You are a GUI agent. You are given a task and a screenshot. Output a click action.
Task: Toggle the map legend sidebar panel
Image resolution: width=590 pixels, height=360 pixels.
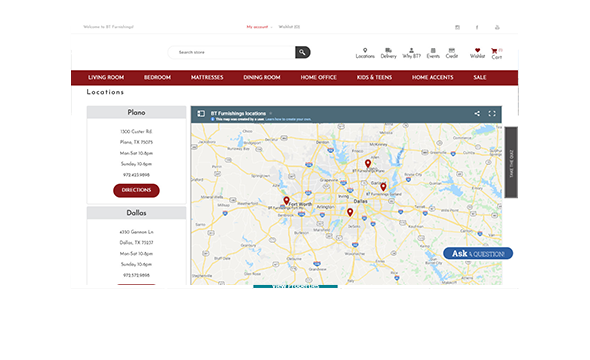pos(201,113)
